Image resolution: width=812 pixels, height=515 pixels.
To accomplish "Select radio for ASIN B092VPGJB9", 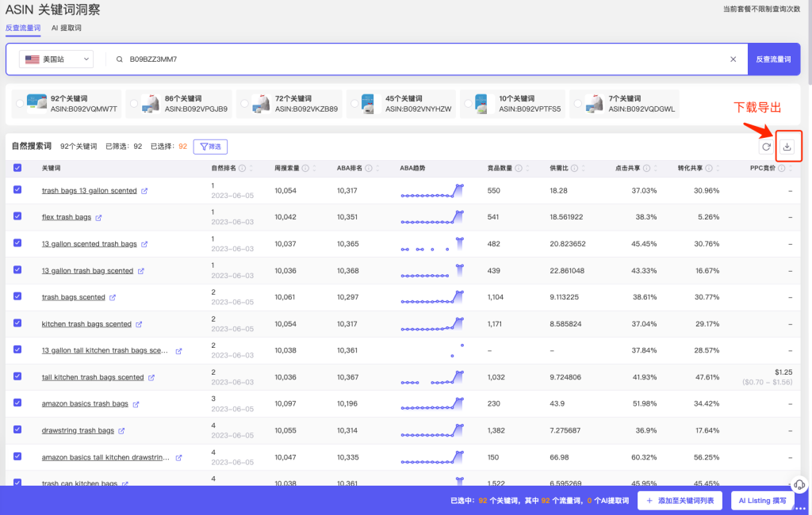I will click(134, 104).
